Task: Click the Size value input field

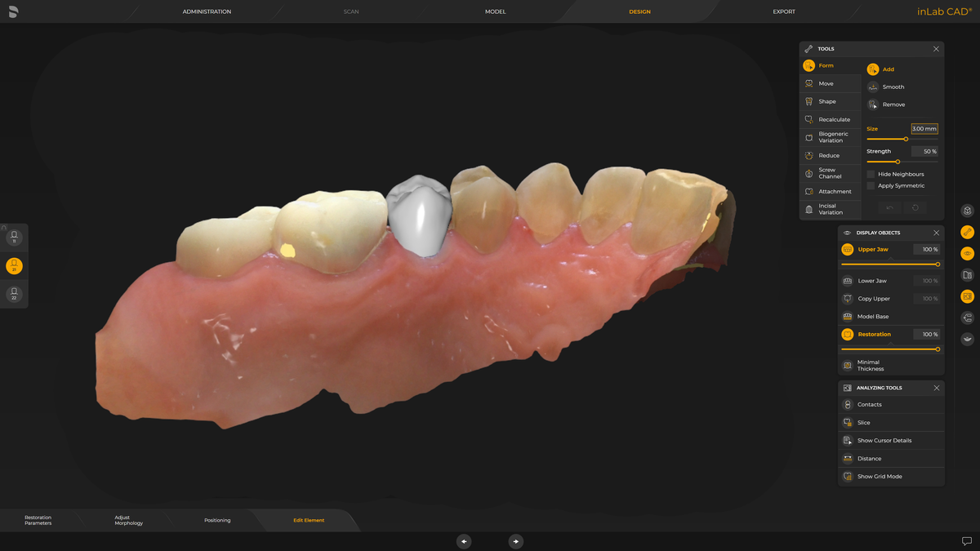Action: point(924,129)
